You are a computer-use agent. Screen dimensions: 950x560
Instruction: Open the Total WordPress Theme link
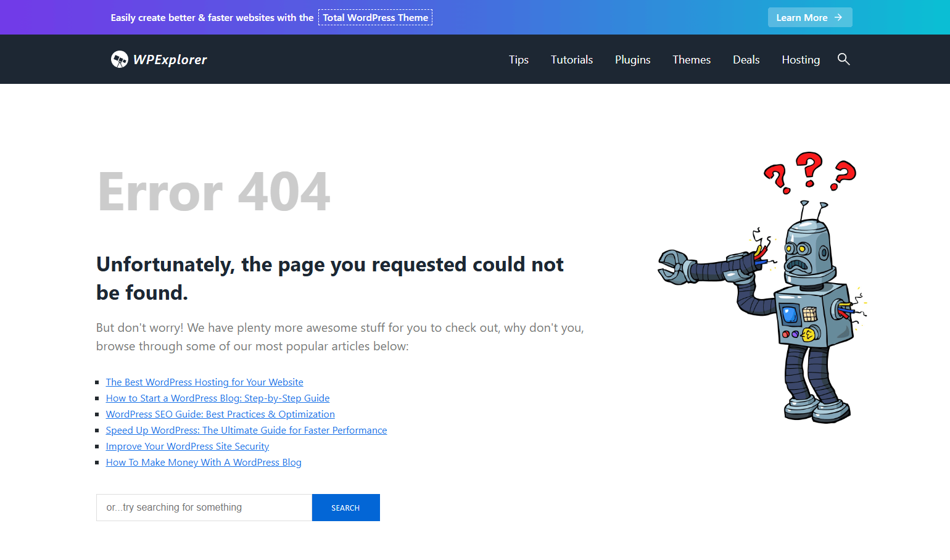tap(375, 18)
